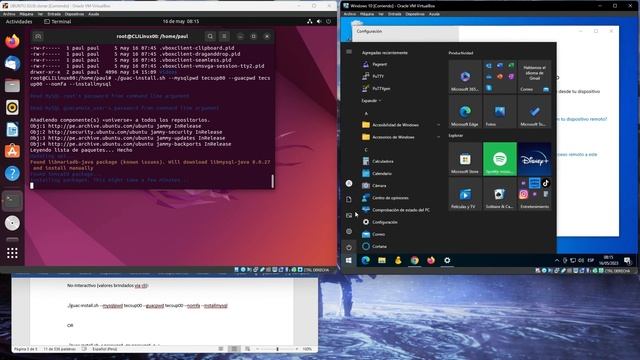The width and height of the screenshot is (640, 360).
Task: Open Ubuntu network indicator
Action: (x=310, y=21)
